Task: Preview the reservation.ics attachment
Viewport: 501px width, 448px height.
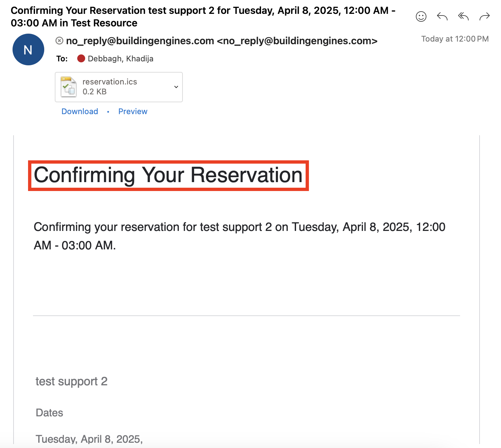Action: (133, 112)
